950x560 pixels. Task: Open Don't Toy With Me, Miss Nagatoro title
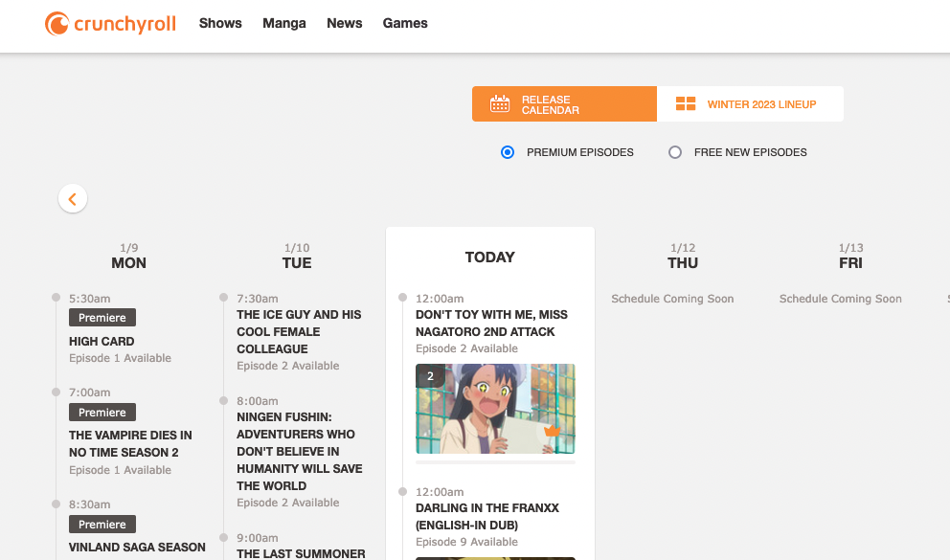(x=491, y=324)
